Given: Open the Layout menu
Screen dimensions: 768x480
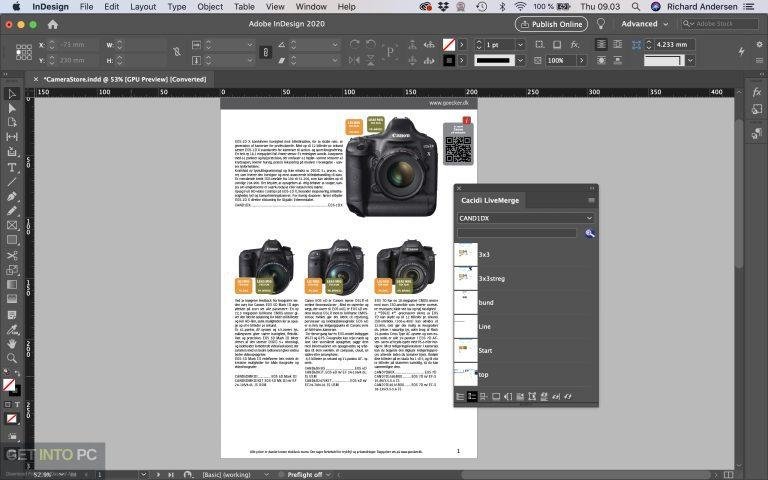Looking at the screenshot, I should coord(143,7).
